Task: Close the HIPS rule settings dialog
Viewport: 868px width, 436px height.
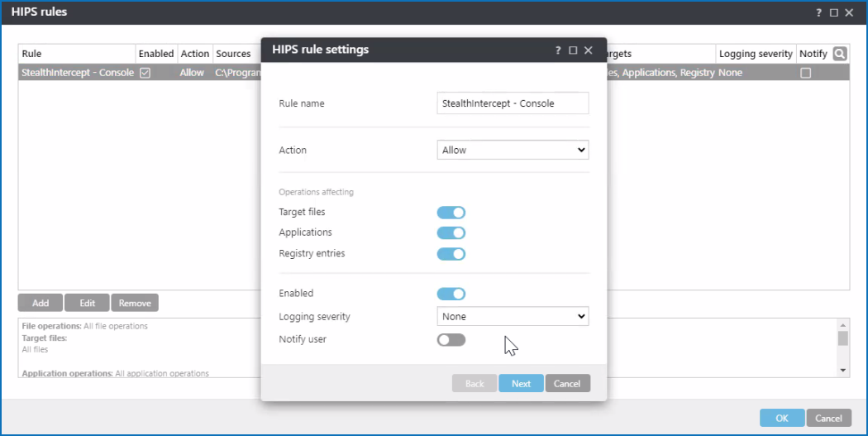Action: (x=589, y=50)
